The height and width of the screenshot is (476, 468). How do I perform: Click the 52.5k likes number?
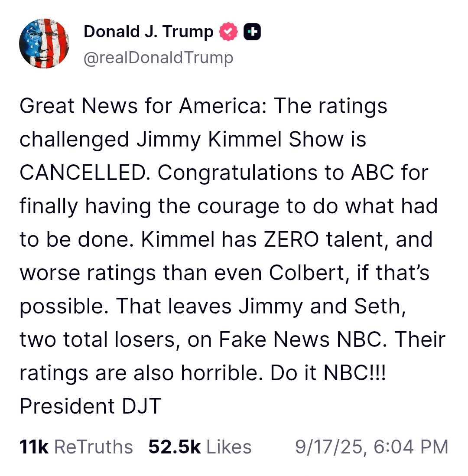point(175,447)
